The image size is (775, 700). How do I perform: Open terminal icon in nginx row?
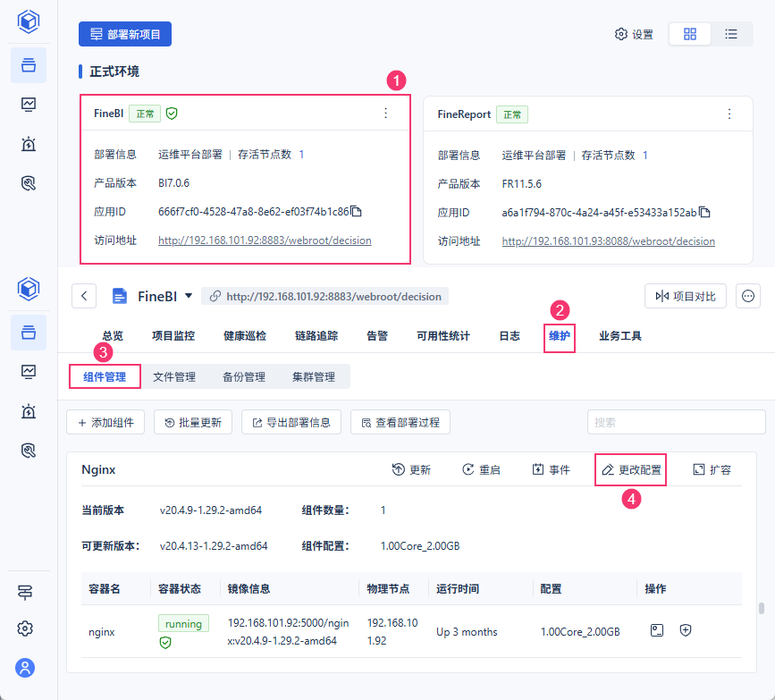(x=657, y=630)
